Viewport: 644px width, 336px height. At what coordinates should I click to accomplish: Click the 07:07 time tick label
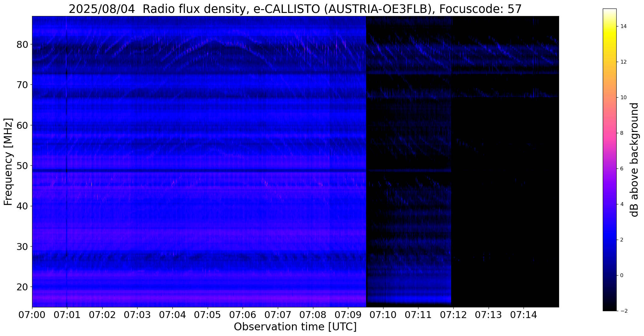pos(278,315)
